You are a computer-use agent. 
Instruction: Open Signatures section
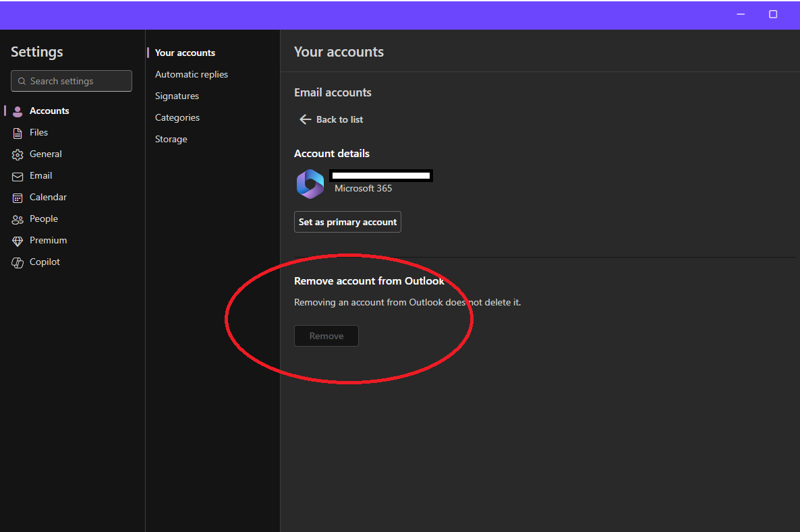coord(177,96)
